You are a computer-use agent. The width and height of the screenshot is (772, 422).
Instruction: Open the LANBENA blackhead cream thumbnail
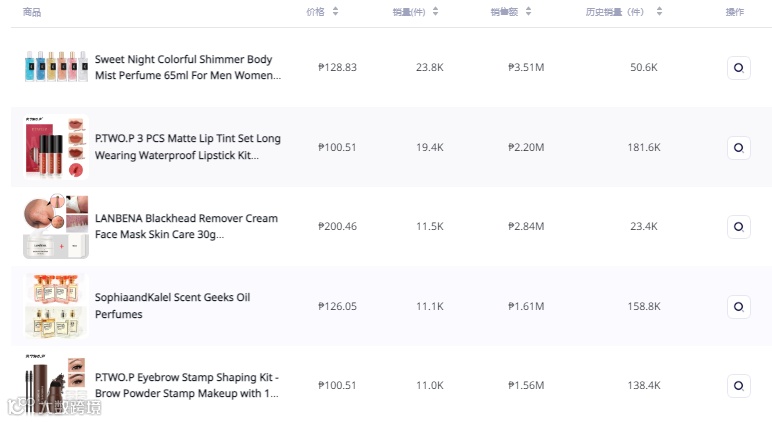click(57, 226)
